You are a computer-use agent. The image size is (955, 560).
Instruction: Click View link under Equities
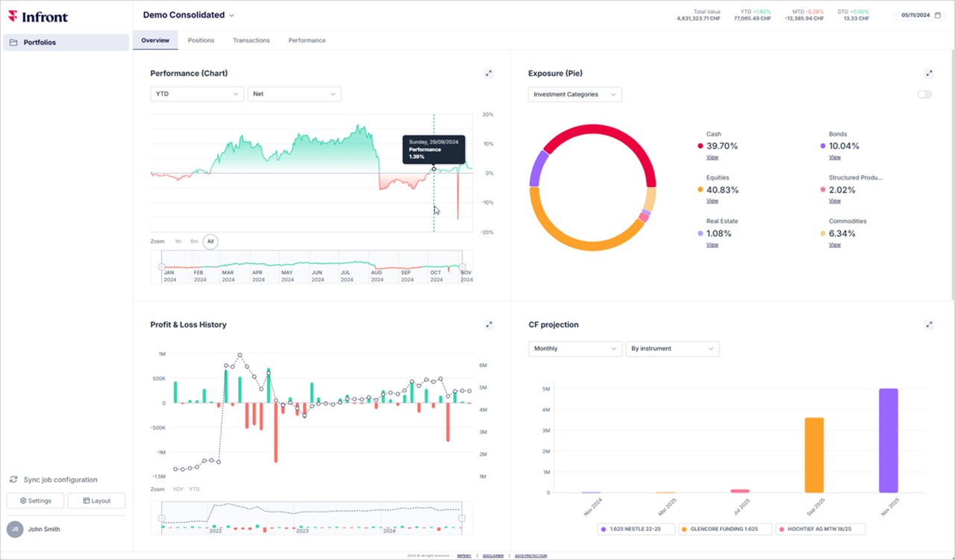pyautogui.click(x=712, y=201)
